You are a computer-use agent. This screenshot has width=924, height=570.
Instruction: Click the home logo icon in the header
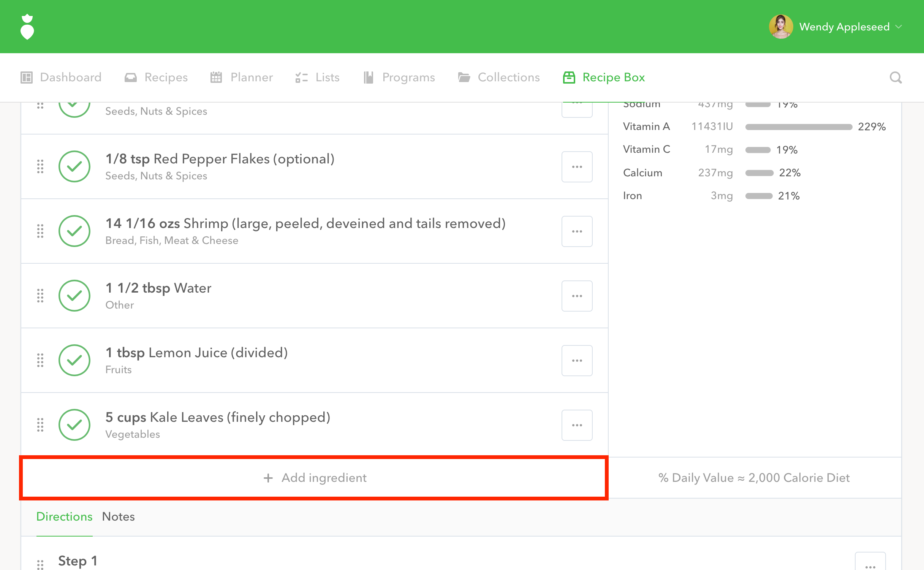(x=27, y=27)
